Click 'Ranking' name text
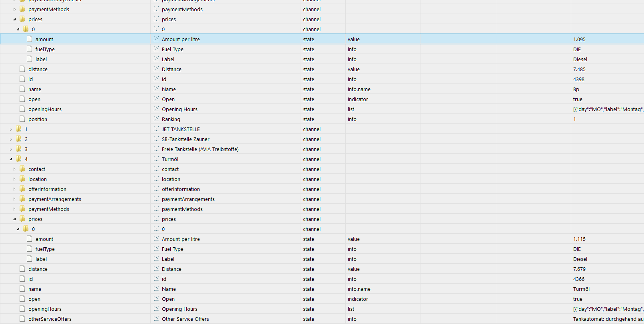The image size is (644, 324). (171, 119)
